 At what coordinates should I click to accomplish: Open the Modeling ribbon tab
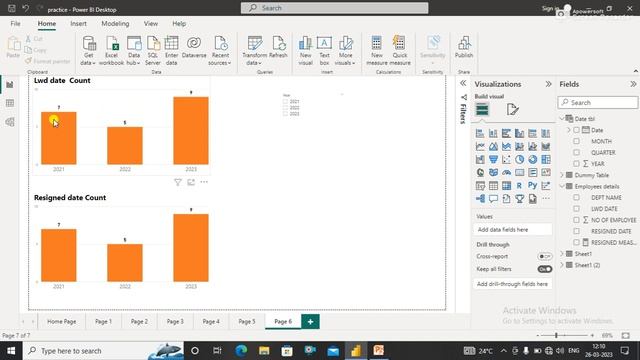[115, 24]
